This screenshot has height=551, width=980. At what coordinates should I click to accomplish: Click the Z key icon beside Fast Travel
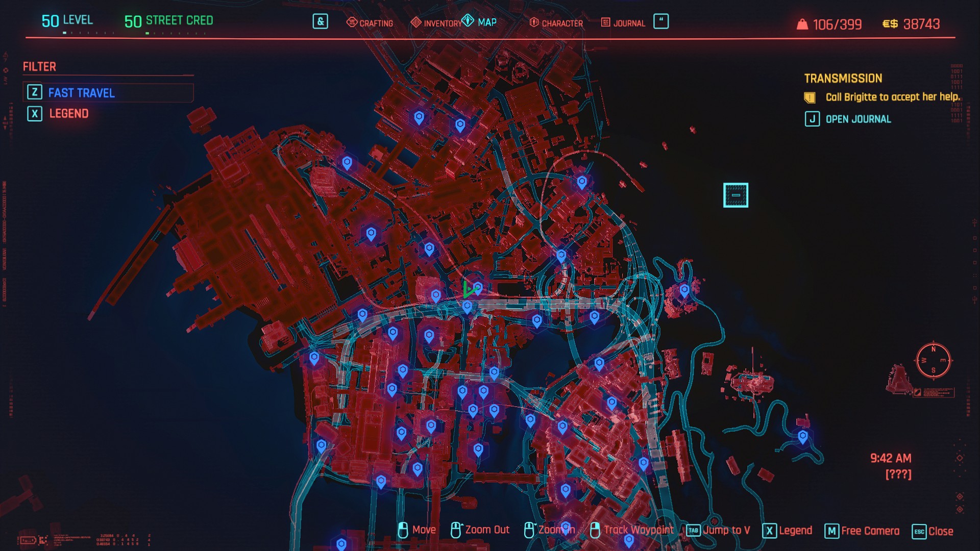coord(34,92)
